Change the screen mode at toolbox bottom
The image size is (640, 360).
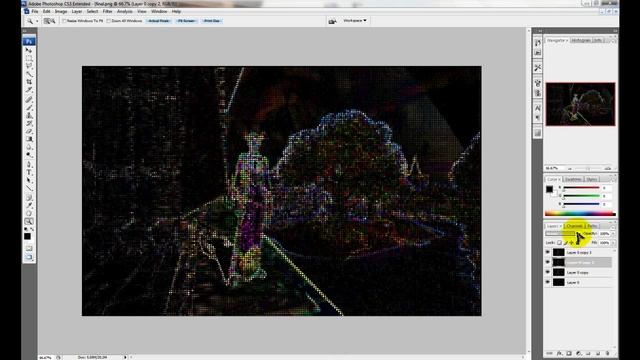(29, 257)
